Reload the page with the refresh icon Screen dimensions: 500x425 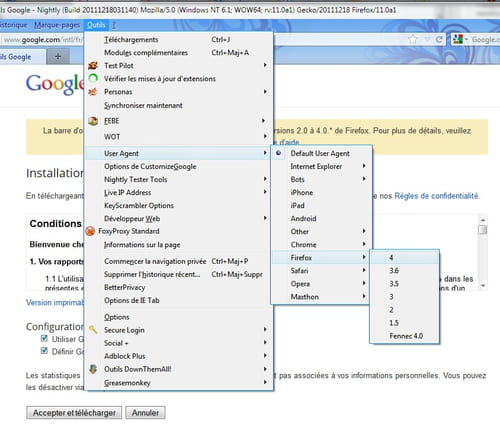pos(439,39)
